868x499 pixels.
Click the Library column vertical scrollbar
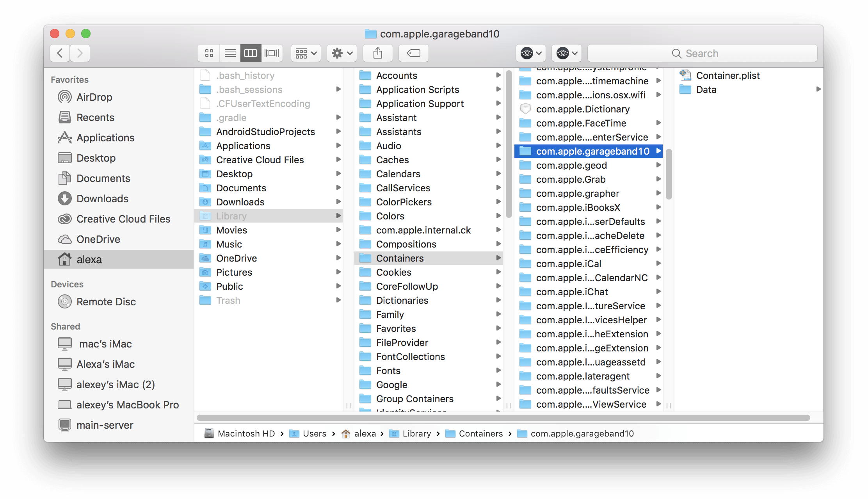click(x=509, y=144)
